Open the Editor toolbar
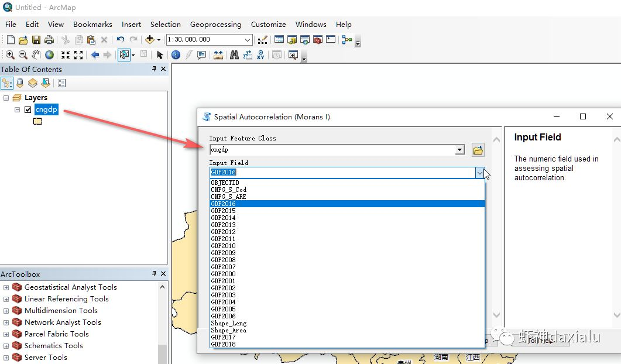Image resolution: width=621 pixels, height=364 pixels. point(262,40)
